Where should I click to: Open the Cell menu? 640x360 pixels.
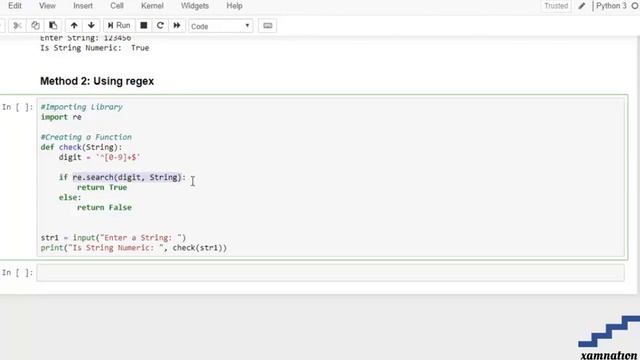click(117, 6)
